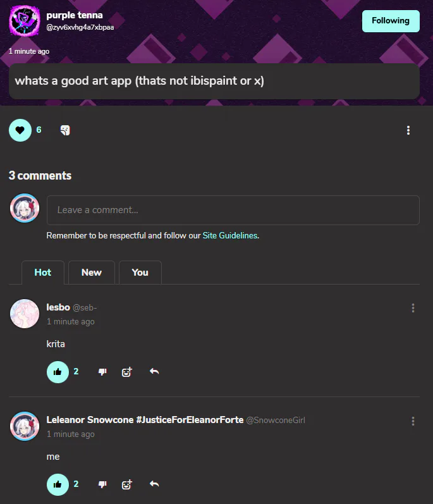The height and width of the screenshot is (504, 433).
Task: Open post options three-dot menu
Action: (408, 130)
